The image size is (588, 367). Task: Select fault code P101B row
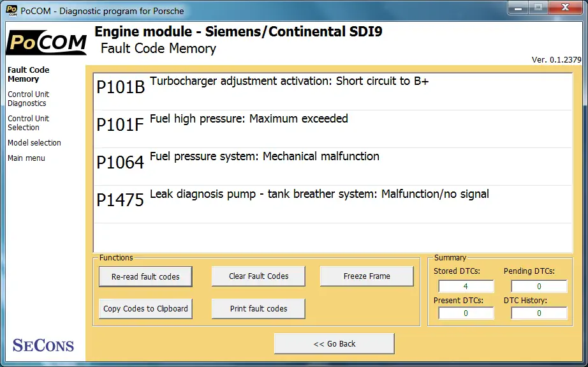pyautogui.click(x=333, y=91)
